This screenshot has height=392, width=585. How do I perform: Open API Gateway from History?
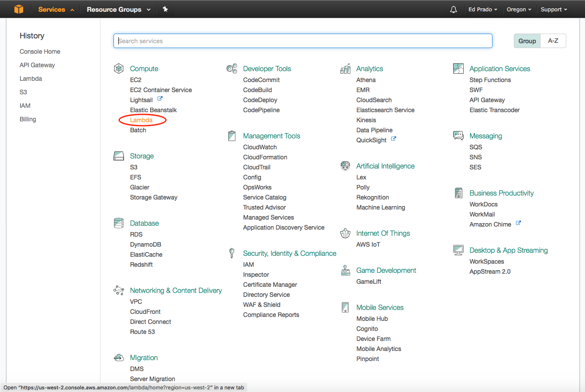tap(37, 65)
